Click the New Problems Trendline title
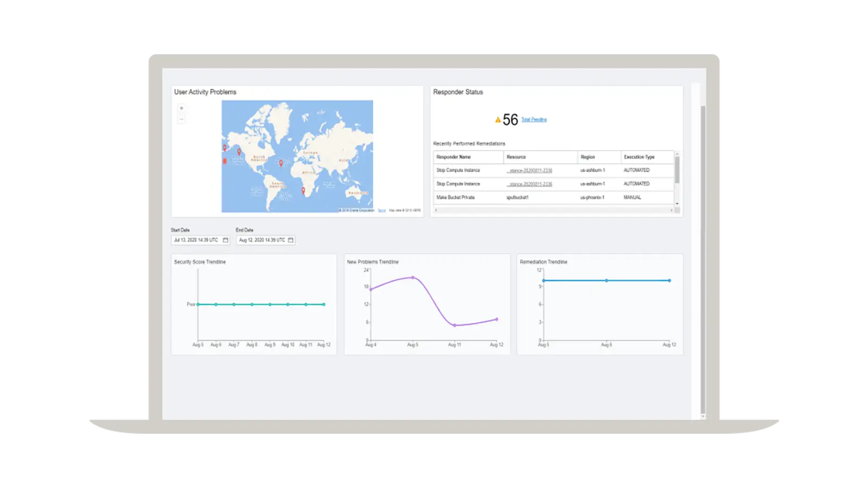 [x=373, y=262]
